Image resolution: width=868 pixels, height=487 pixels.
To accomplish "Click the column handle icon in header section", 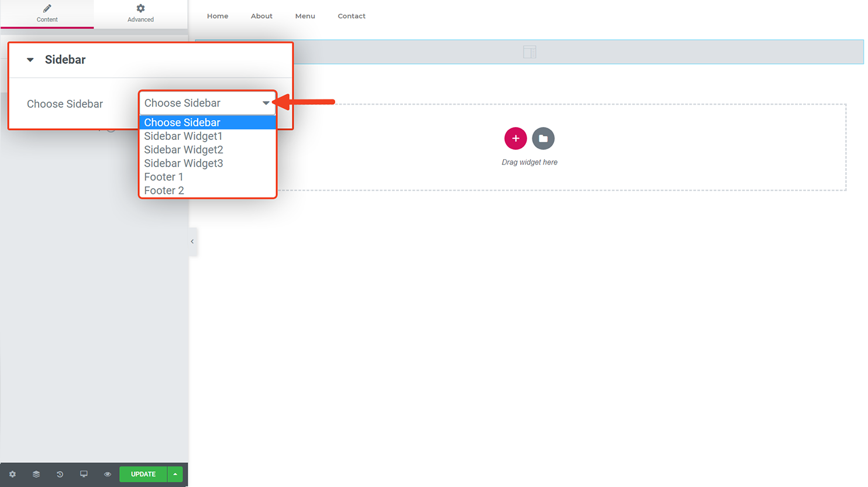I will [529, 52].
